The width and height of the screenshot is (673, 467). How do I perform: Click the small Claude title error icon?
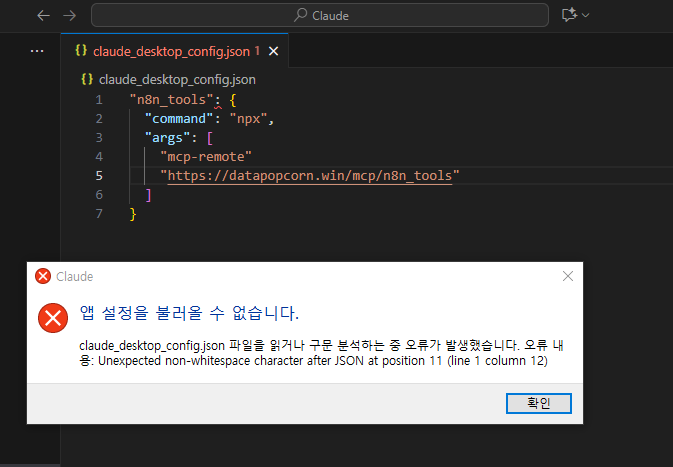(x=43, y=276)
